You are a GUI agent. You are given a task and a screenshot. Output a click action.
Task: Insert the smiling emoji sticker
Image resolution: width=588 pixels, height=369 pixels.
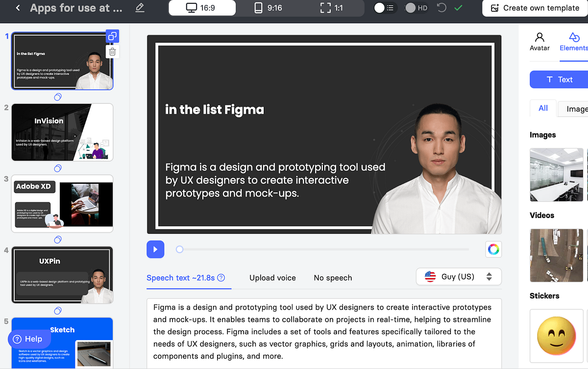click(556, 336)
